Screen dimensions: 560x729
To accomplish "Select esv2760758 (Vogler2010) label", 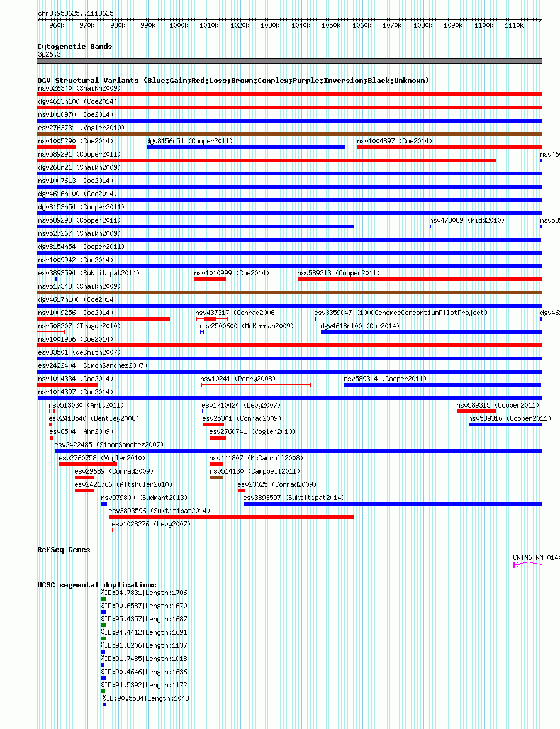I will pyautogui.click(x=102, y=458).
